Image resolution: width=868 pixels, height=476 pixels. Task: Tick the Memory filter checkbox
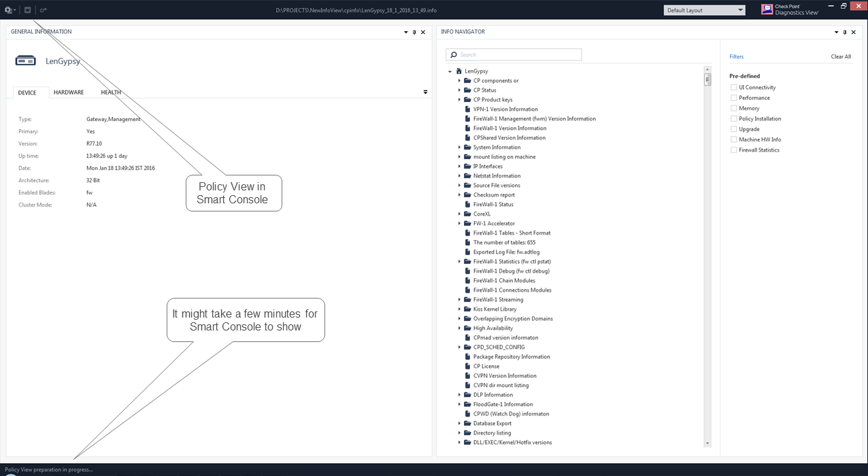click(733, 108)
